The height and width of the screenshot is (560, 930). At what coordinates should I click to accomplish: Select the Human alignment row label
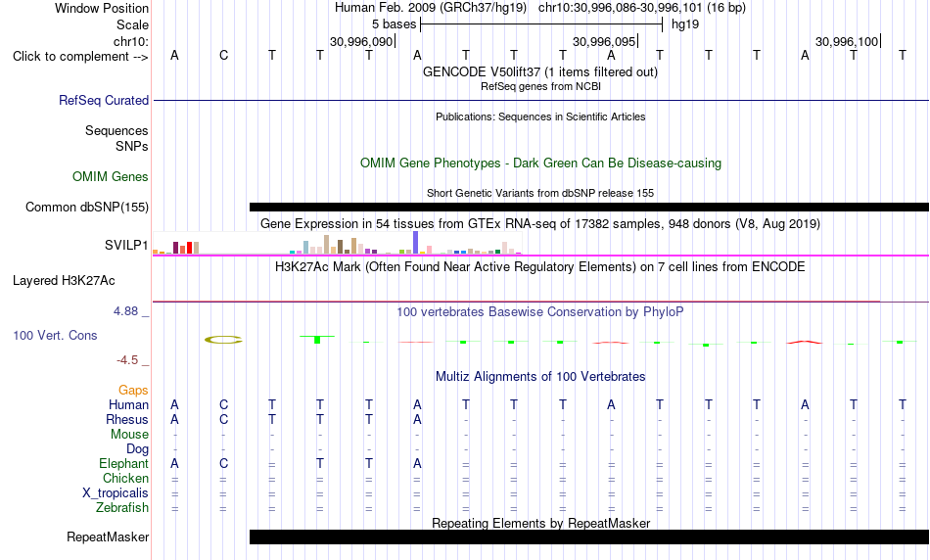pyautogui.click(x=128, y=404)
